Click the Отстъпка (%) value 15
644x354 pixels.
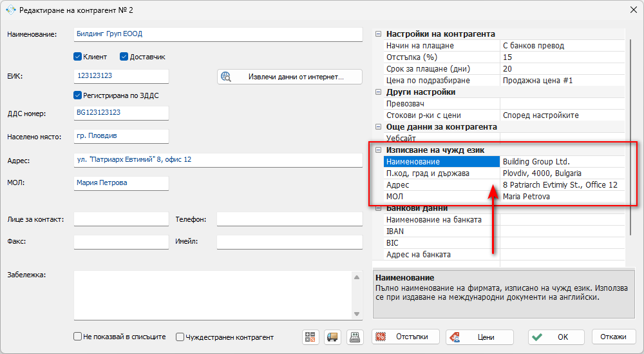(x=562, y=57)
